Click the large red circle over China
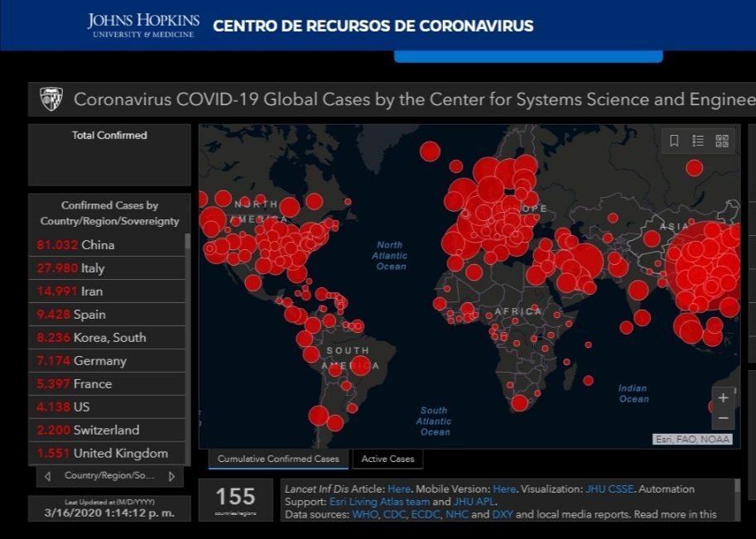This screenshot has width=756, height=539. coord(704,265)
